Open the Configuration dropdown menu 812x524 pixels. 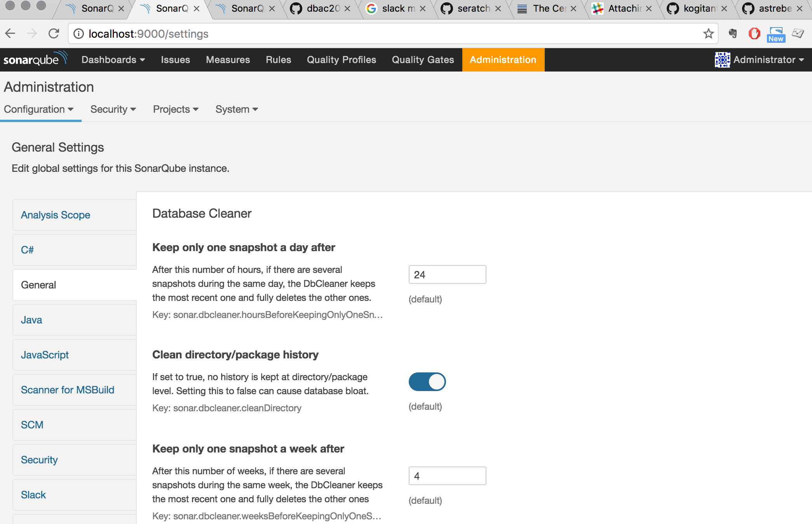pyautogui.click(x=38, y=109)
